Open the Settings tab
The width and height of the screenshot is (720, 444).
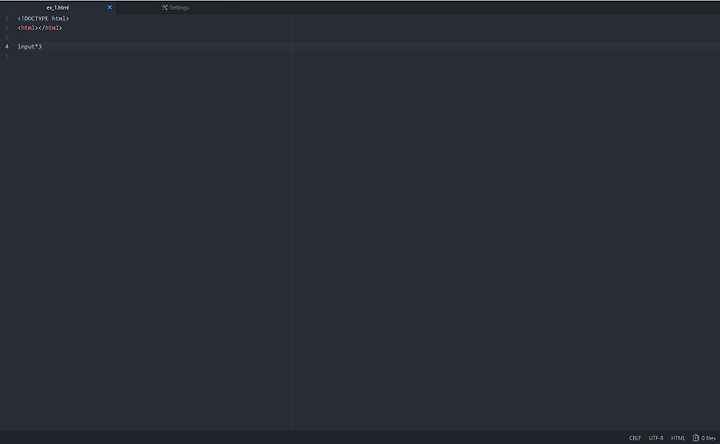[x=175, y=7]
